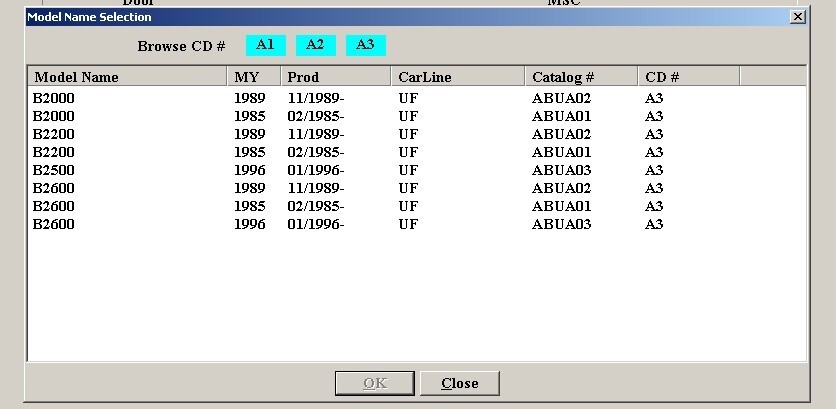Screen dimensions: 836x409
Task: Click catalog ABUA02 in first B2000 row
Action: (x=561, y=98)
